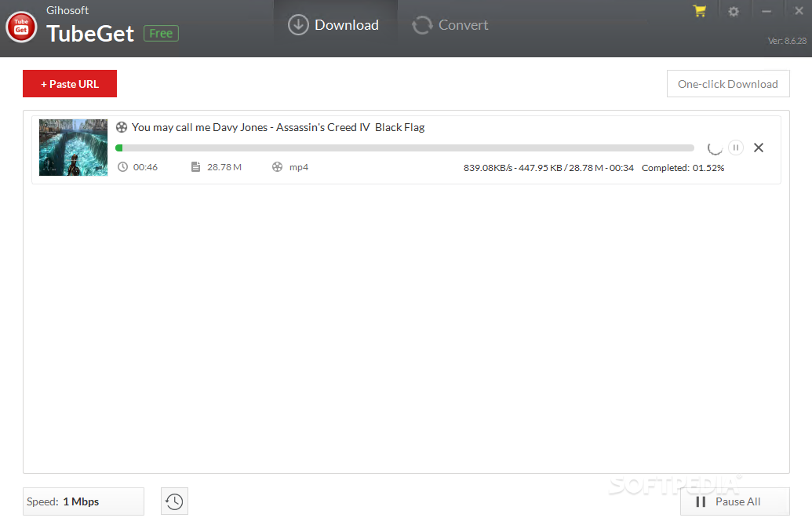
Task: Click the One-click Download button
Action: click(x=728, y=84)
